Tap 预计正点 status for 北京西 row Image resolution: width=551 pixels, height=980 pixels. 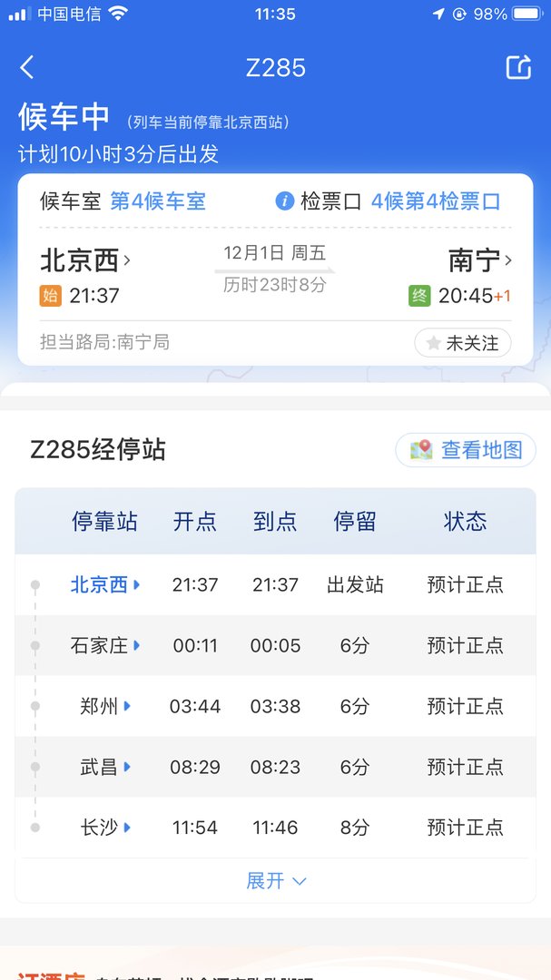coord(465,584)
